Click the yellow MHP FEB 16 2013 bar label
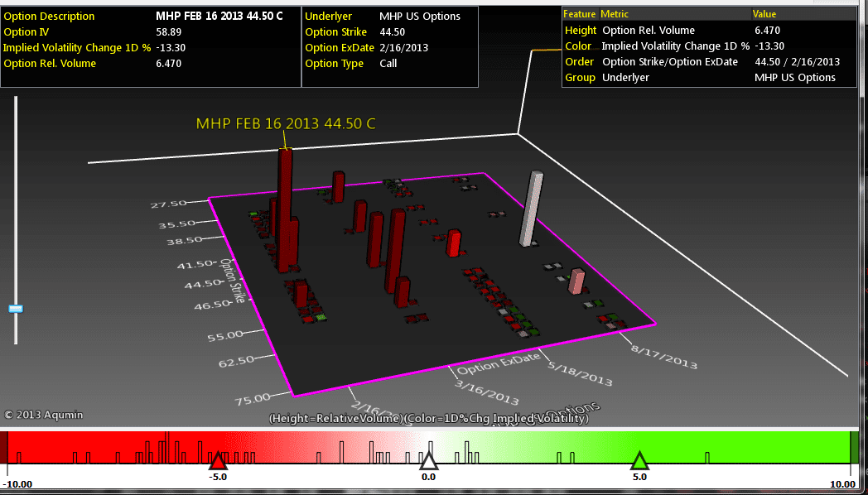Image resolution: width=868 pixels, height=495 pixels. click(285, 123)
